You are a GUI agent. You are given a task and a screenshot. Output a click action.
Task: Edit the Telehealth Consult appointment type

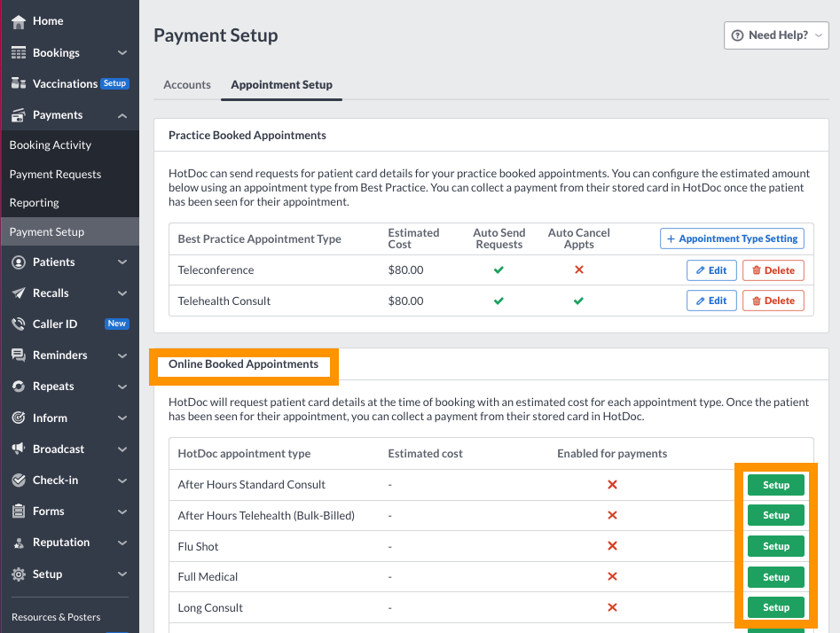click(x=711, y=301)
